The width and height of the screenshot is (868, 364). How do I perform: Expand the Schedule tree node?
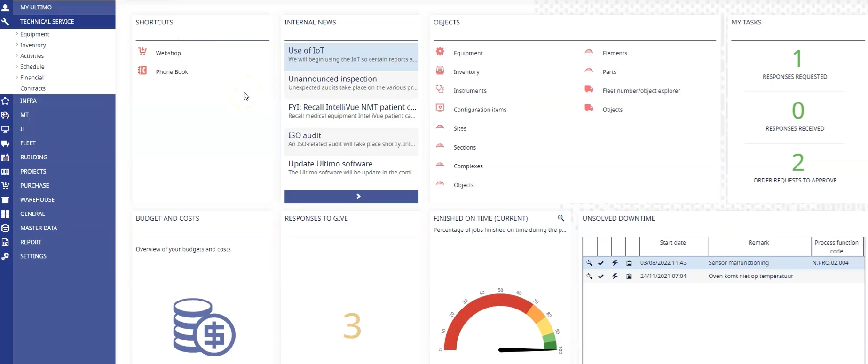click(x=16, y=66)
